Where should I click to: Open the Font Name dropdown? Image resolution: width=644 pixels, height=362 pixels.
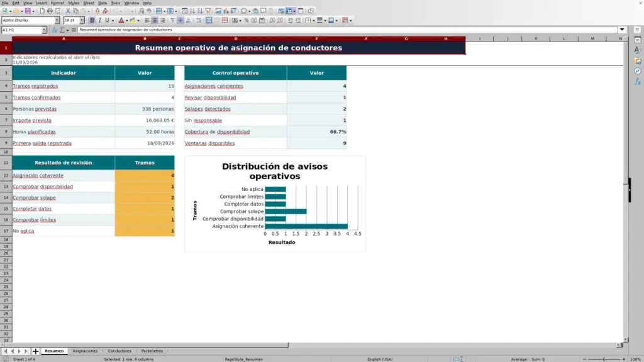[x=57, y=21]
